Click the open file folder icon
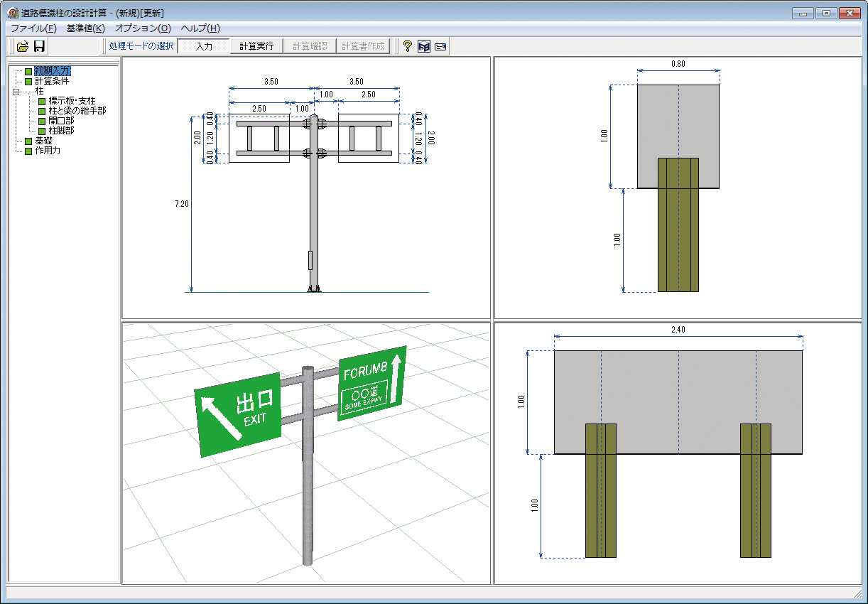 point(23,46)
